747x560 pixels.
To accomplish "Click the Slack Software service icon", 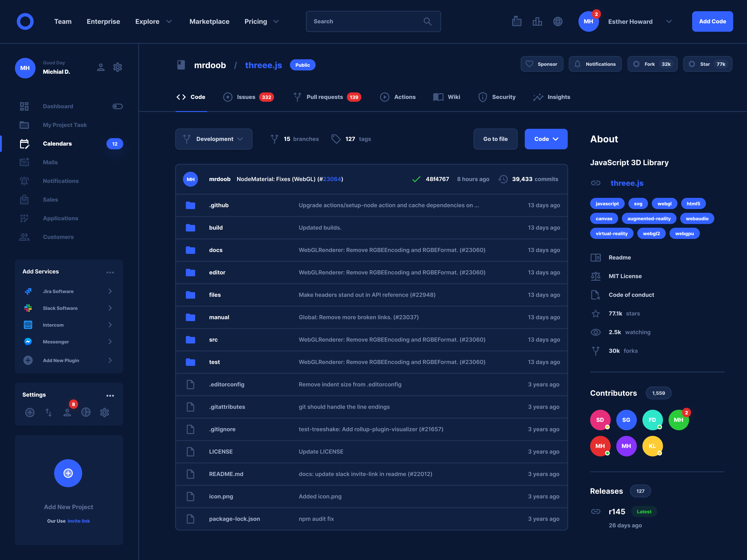I will [x=28, y=308].
